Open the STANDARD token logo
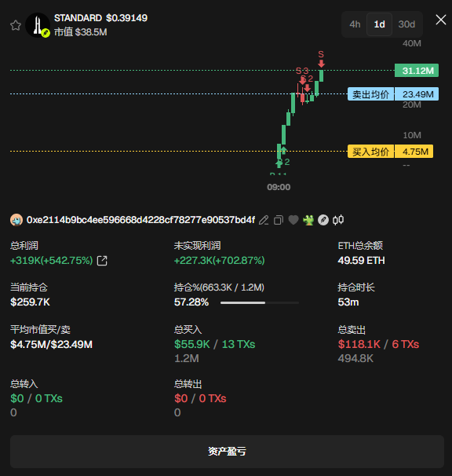This screenshot has width=452, height=476. tap(38, 25)
